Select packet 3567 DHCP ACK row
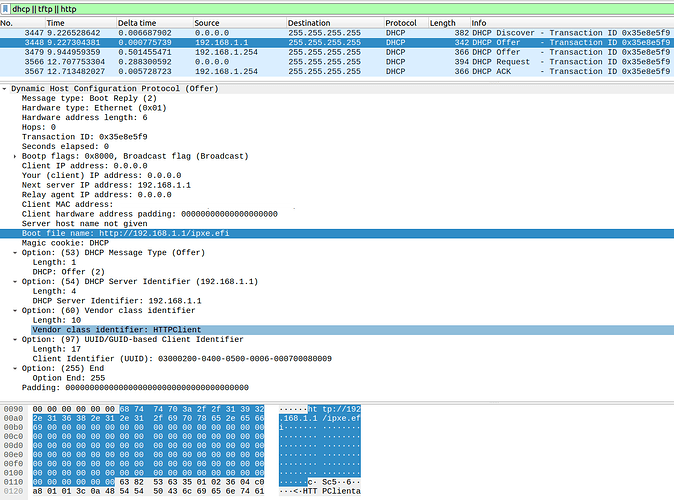Viewport: 674px width, 500px height. [337, 71]
